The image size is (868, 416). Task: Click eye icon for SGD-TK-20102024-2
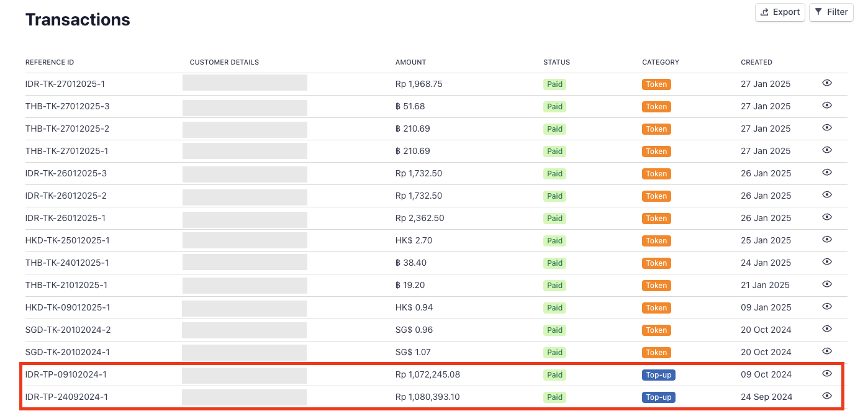(x=827, y=329)
